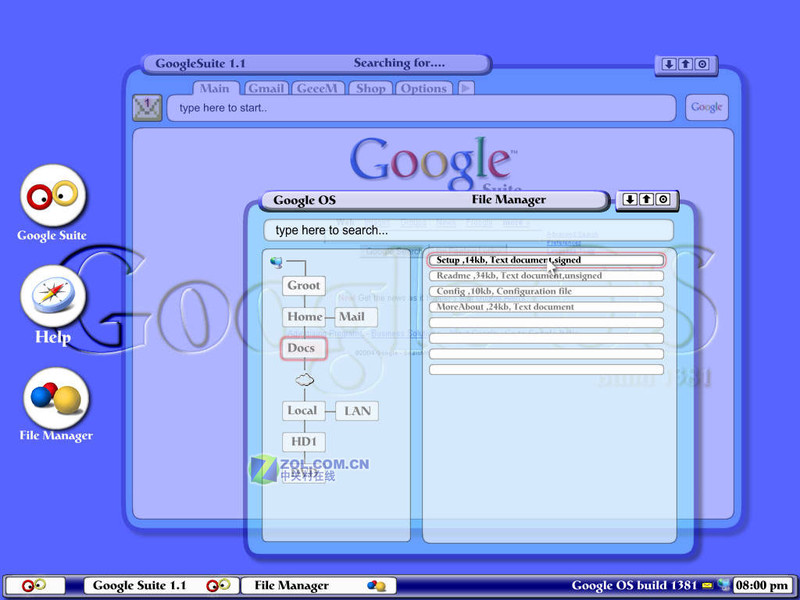Click the small Google button beside search bar
The image size is (800, 600).
[x=707, y=107]
